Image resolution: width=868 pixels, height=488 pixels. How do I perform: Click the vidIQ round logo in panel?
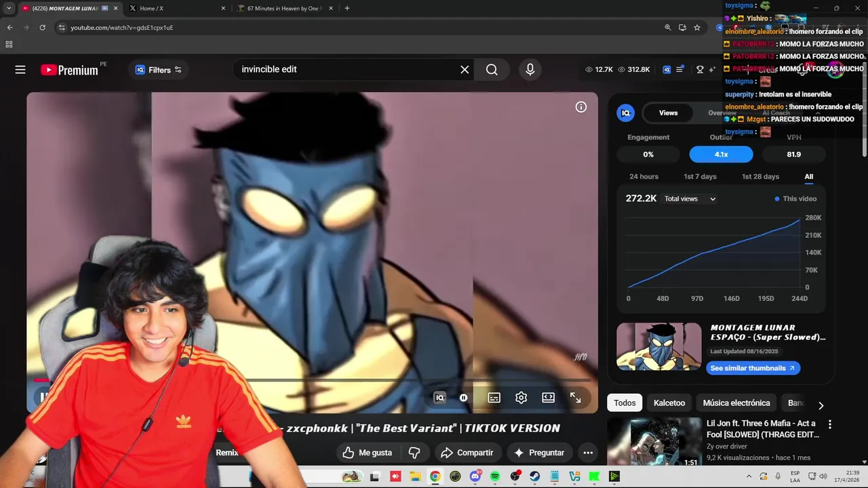pyautogui.click(x=626, y=113)
